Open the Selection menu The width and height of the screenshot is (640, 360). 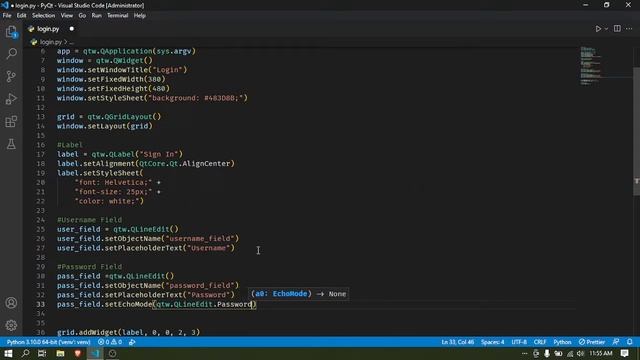43,16
